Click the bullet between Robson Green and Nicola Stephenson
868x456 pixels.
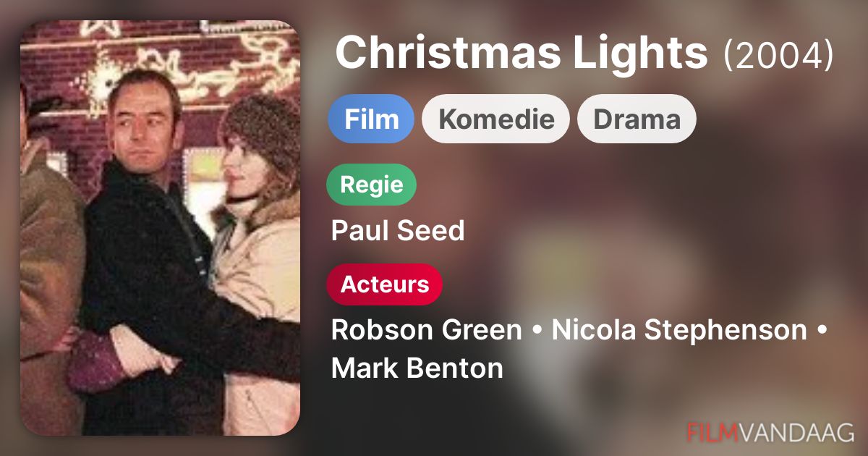537,331
